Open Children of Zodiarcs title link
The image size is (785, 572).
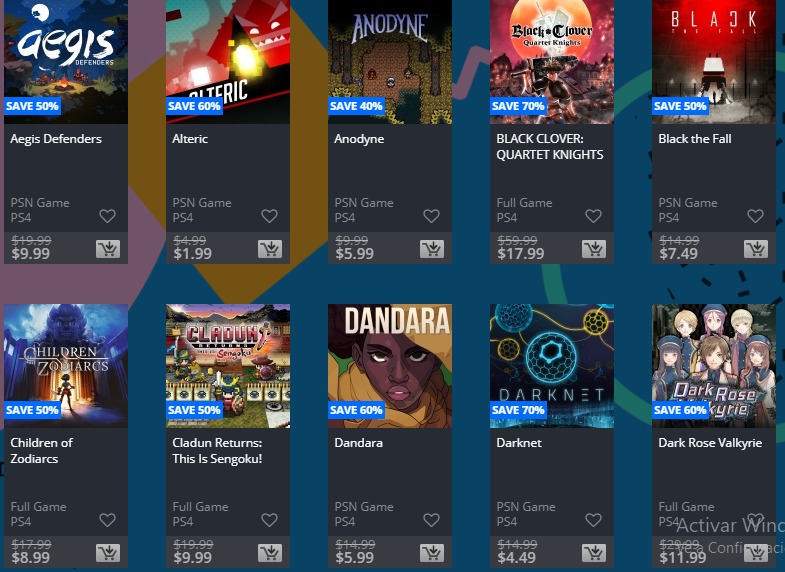(x=42, y=450)
